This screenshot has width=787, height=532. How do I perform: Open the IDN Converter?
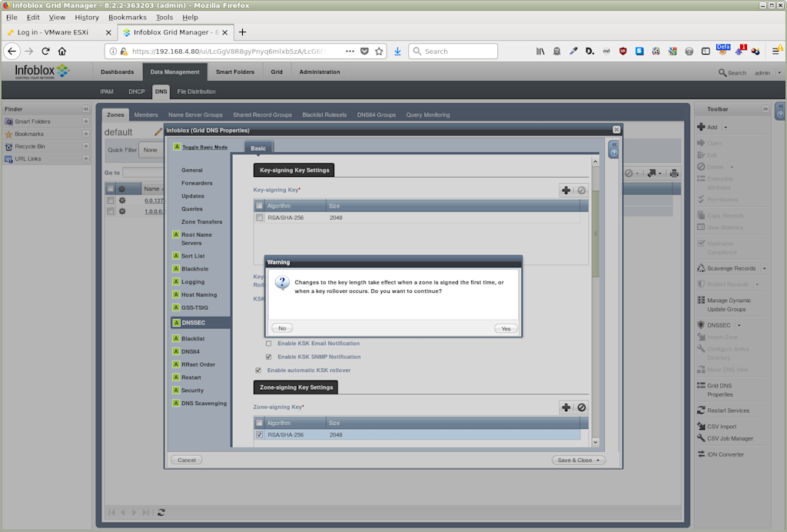[x=721, y=454]
